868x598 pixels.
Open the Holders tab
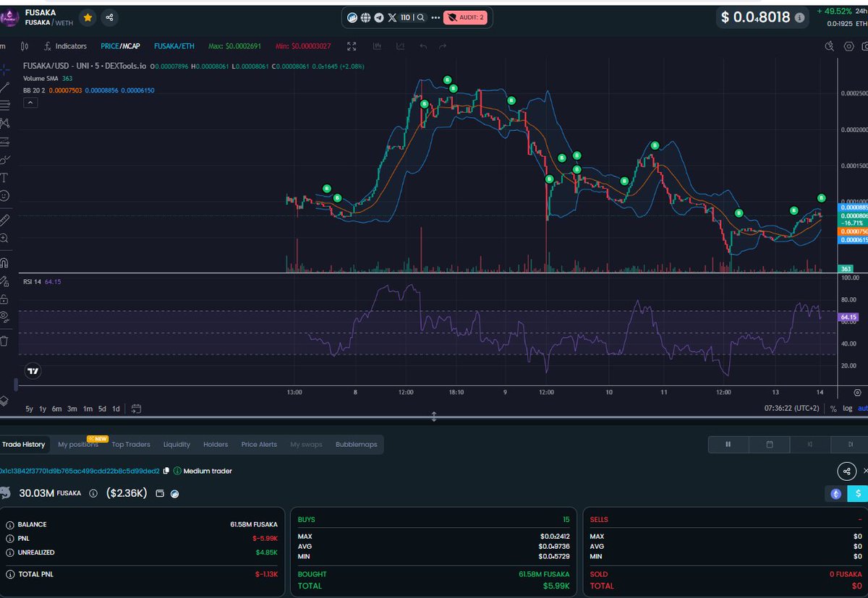(216, 445)
